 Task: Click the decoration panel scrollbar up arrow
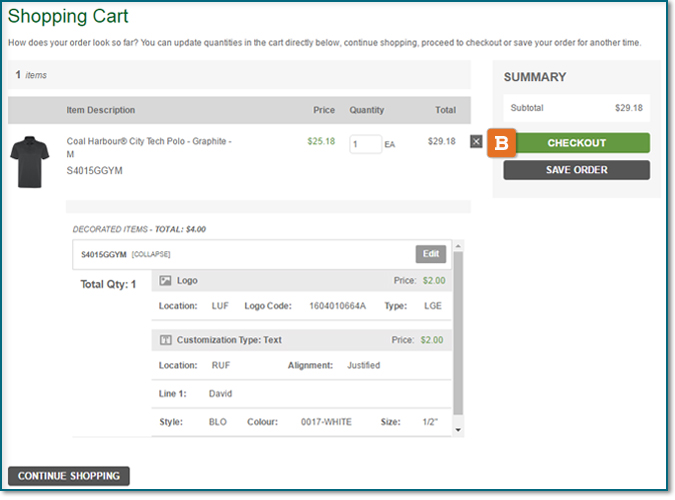[458, 246]
